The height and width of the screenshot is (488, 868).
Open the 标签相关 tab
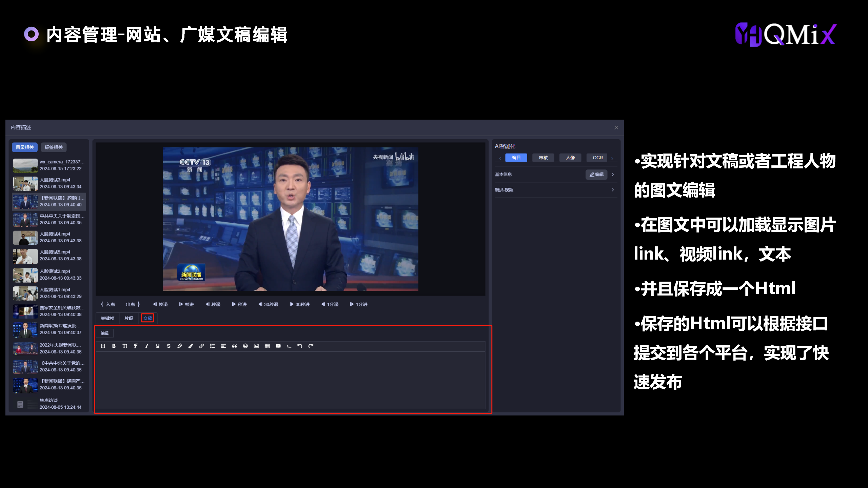click(x=54, y=147)
